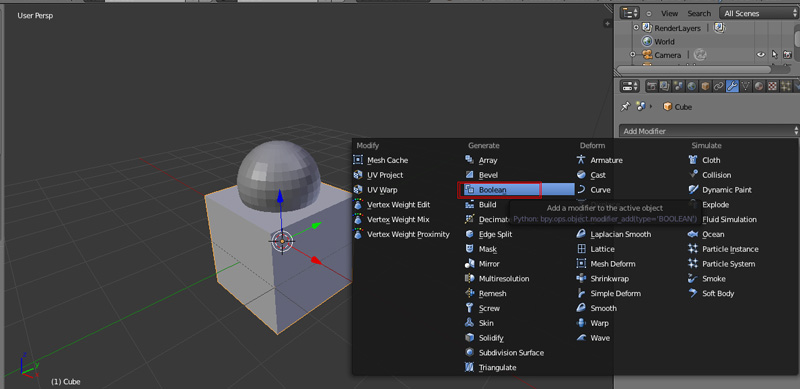Click the green Y-axis manipulator arrow
Viewport: 800px width, 389px height.
(315, 225)
